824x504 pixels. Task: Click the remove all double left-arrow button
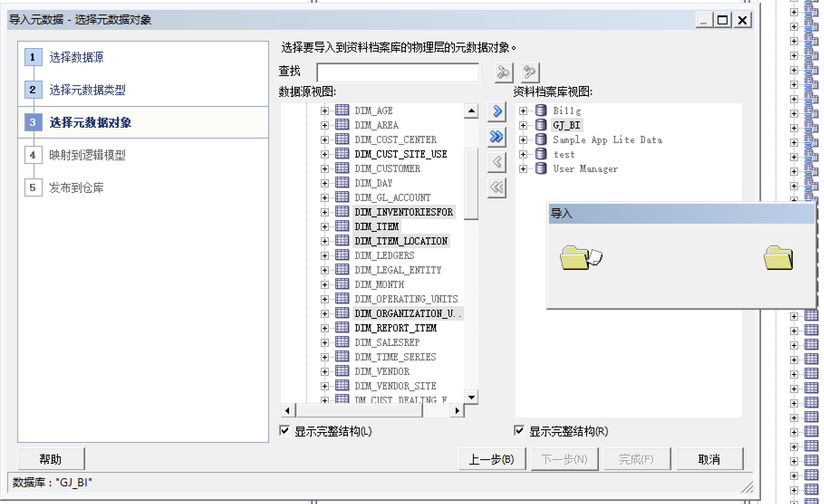(x=497, y=187)
